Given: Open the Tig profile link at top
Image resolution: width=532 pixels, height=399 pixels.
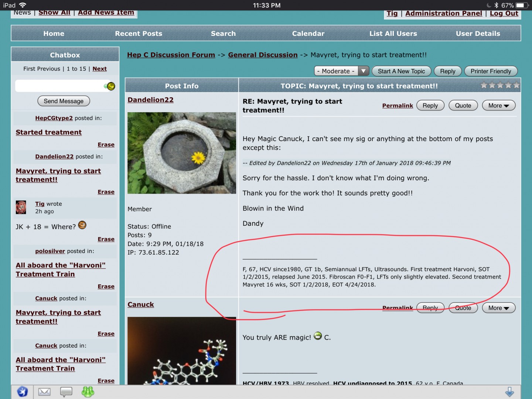Looking at the screenshot, I should point(392,13).
